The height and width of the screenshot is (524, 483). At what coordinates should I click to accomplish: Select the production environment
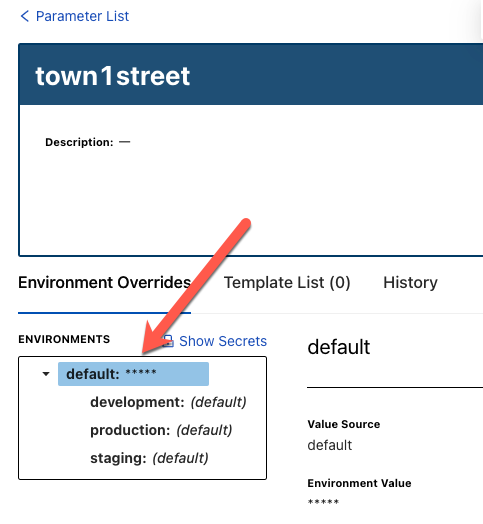point(161,430)
